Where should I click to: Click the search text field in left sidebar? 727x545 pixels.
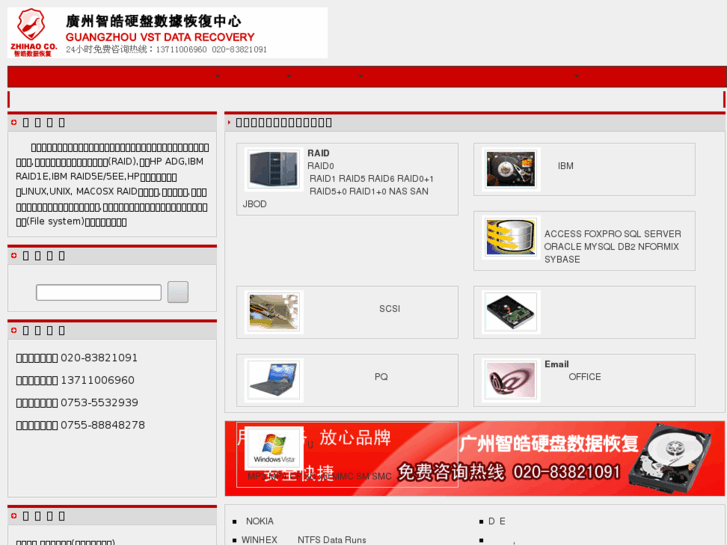(99, 292)
